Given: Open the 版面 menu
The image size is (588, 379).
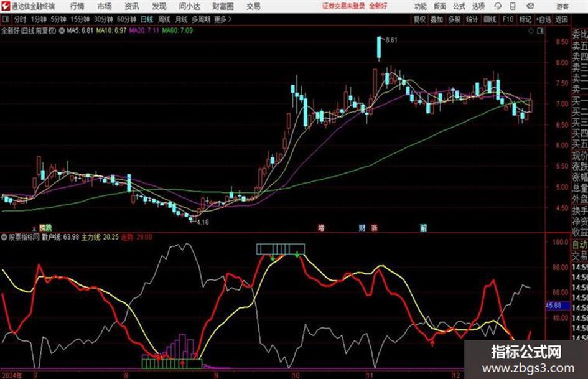Looking at the screenshot, I should (x=440, y=6).
